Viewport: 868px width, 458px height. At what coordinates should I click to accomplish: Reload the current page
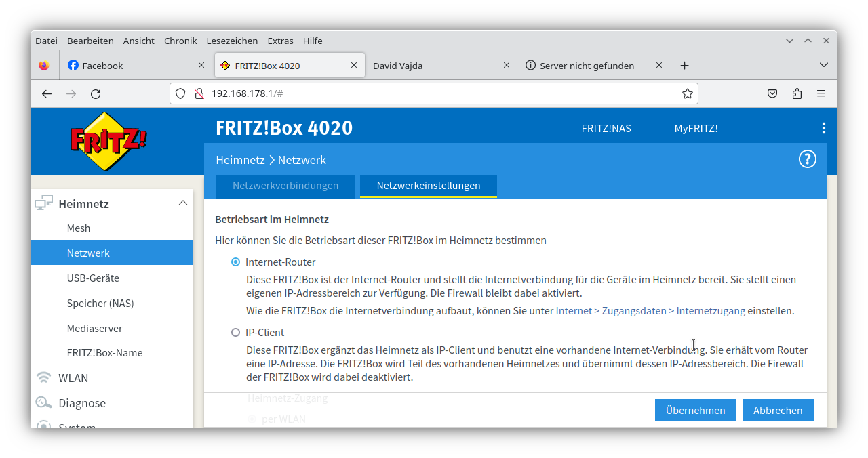pos(96,93)
